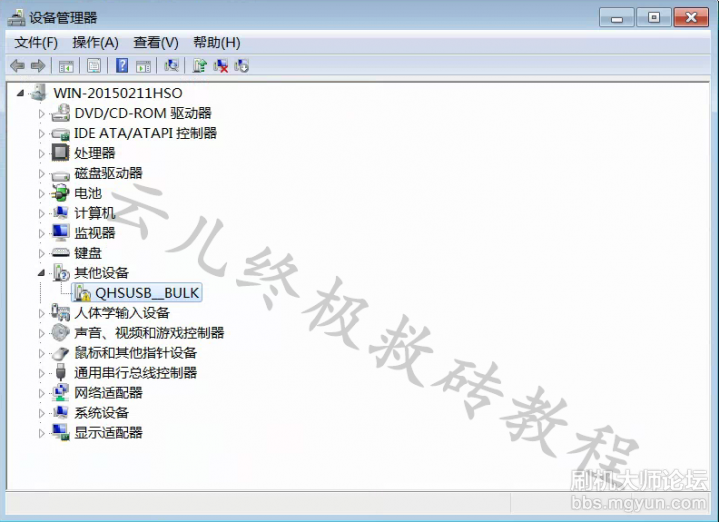Click the 处理器 processor chip icon
The width and height of the screenshot is (719, 522).
pos(61,153)
